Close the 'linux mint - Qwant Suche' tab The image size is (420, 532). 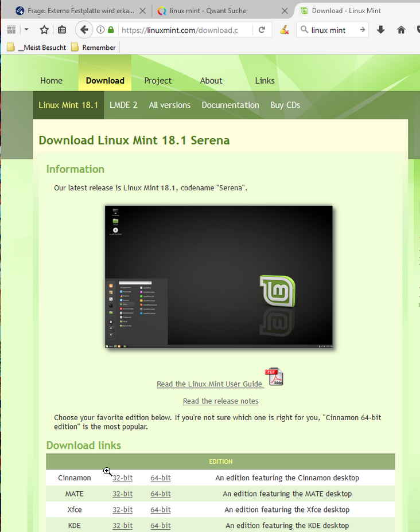[285, 11]
